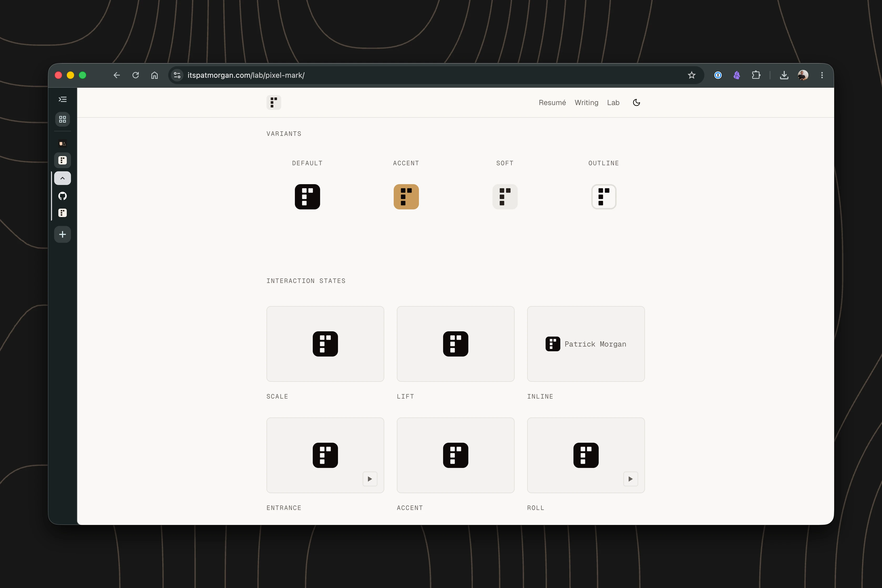Click the pixel mark site logo
Image resolution: width=882 pixels, height=588 pixels.
(274, 102)
